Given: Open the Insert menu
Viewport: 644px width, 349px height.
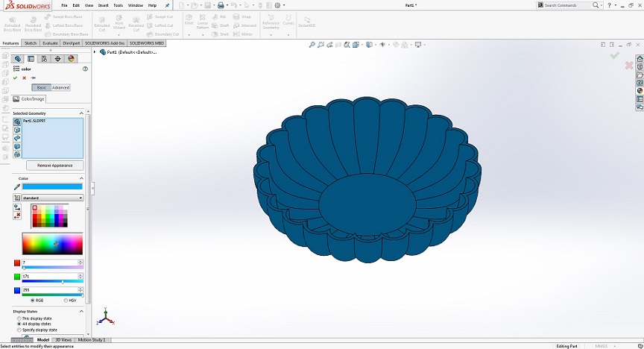Looking at the screenshot, I should 102,5.
